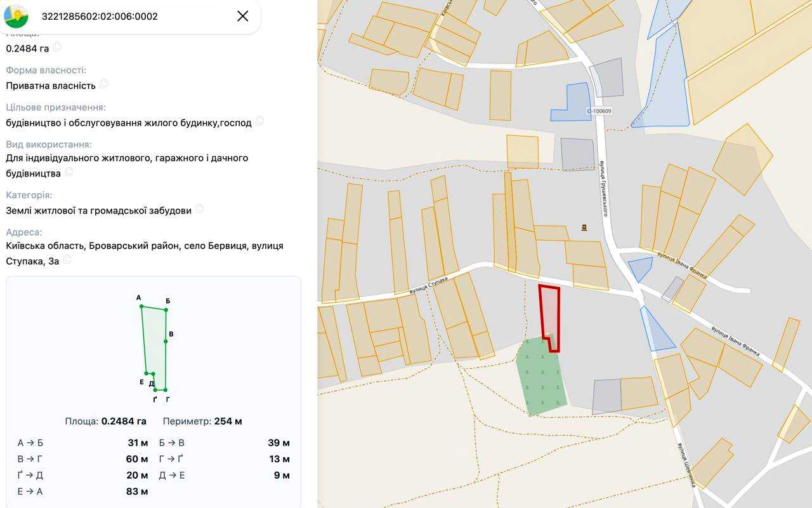Click the 'А → Б' side length 31 м
Image resolution: width=812 pixels, height=508 pixels.
pyautogui.click(x=138, y=443)
